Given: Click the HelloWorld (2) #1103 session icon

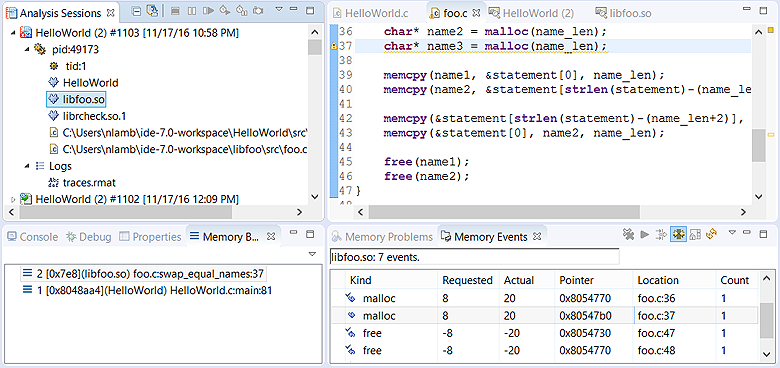Looking at the screenshot, I should pos(25,33).
